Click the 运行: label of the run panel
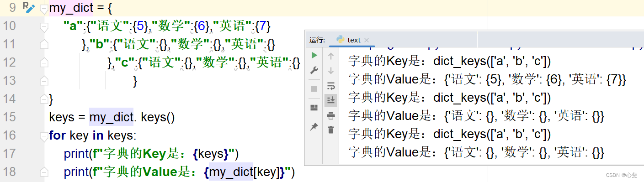The width and height of the screenshot is (644, 182). click(317, 40)
